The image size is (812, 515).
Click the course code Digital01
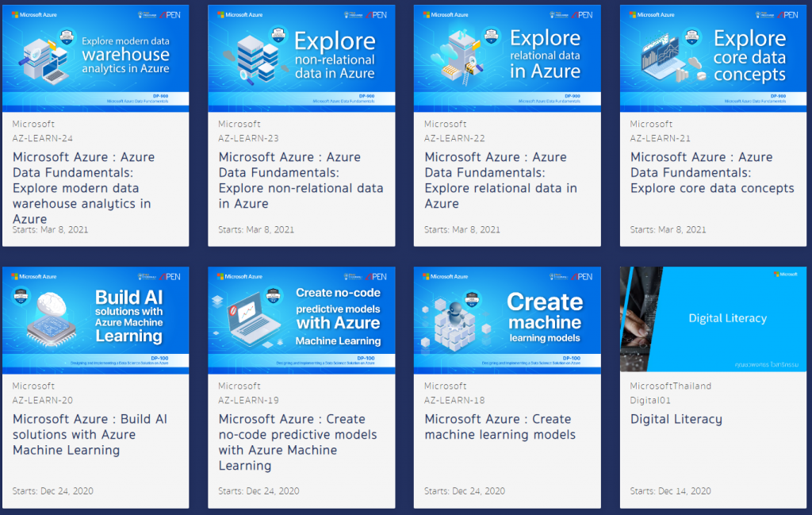click(650, 400)
